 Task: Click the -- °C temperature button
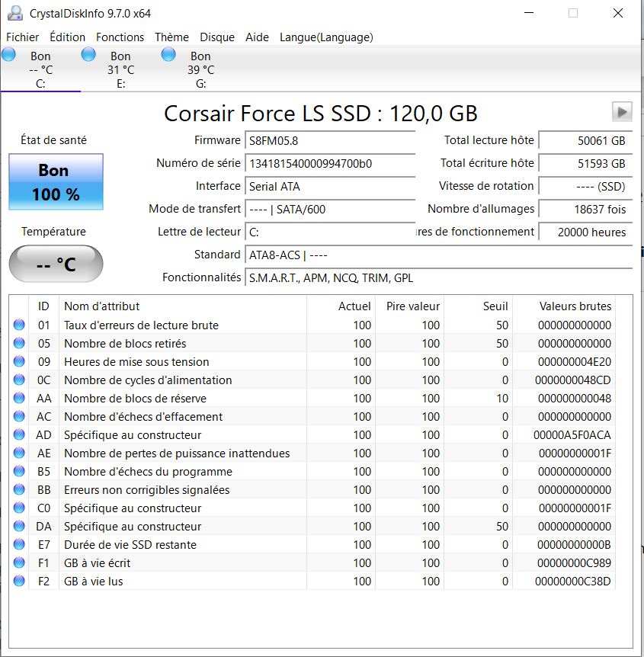pos(56,264)
